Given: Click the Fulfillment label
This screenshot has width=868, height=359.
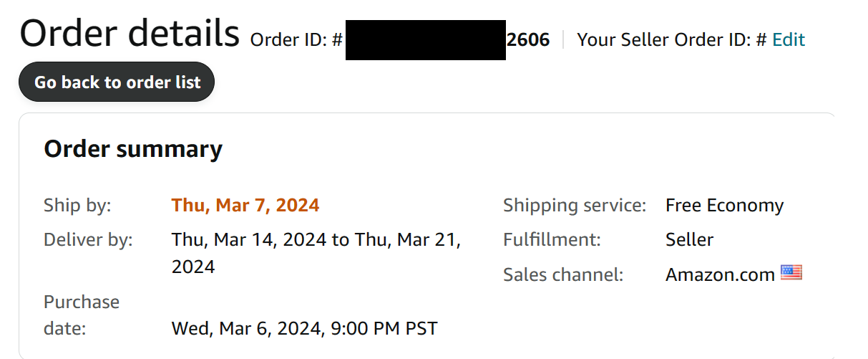Looking at the screenshot, I should point(552,240).
